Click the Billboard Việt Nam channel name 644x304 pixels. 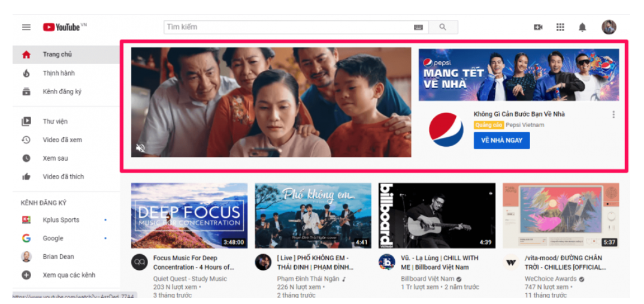428,279
